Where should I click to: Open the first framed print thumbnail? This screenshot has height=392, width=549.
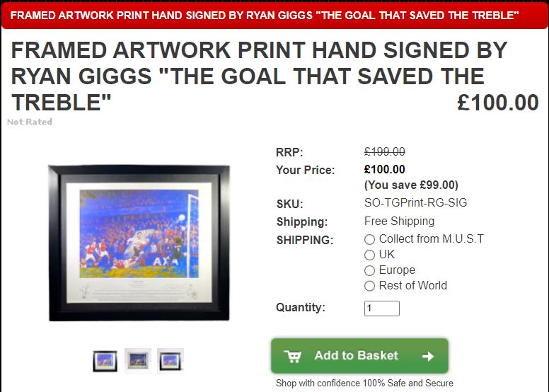coord(105,361)
